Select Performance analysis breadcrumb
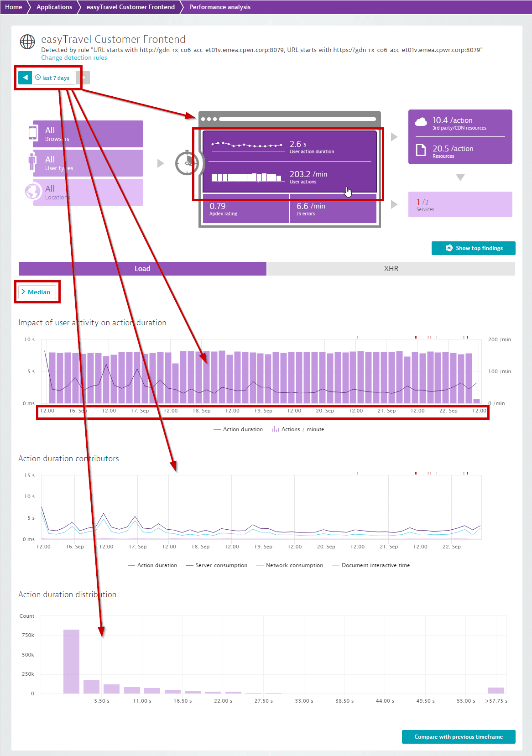This screenshot has height=756, width=532. click(220, 7)
